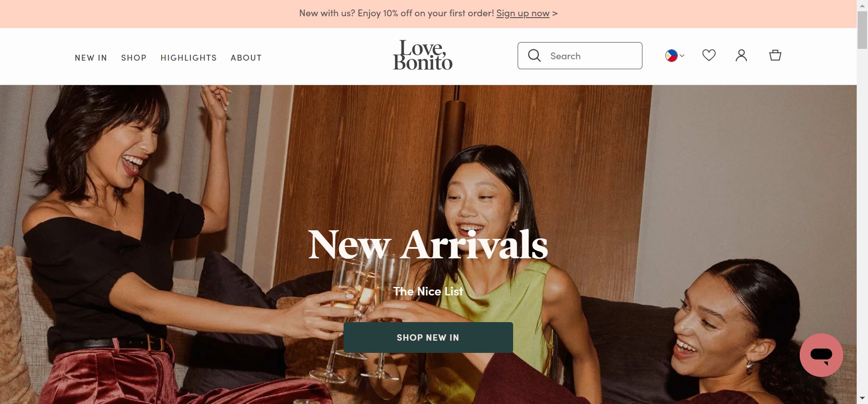The image size is (868, 404).
Task: Follow the Sign up now link
Action: [523, 13]
